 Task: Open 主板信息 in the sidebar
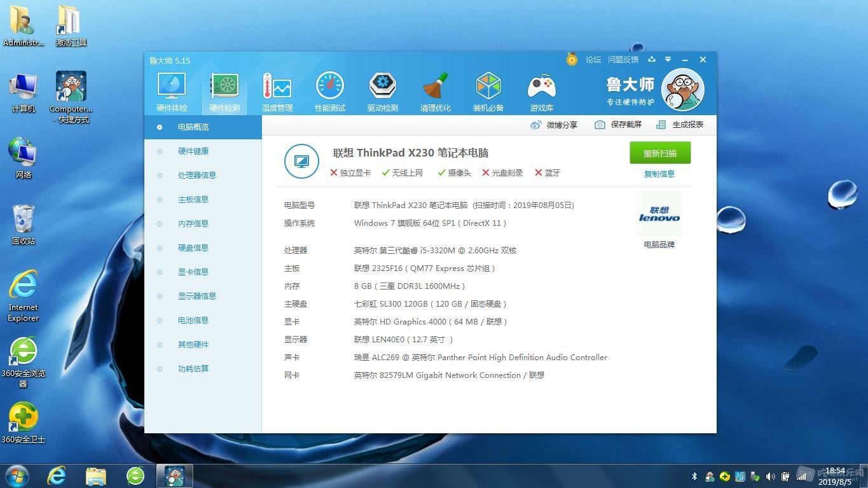point(203,200)
